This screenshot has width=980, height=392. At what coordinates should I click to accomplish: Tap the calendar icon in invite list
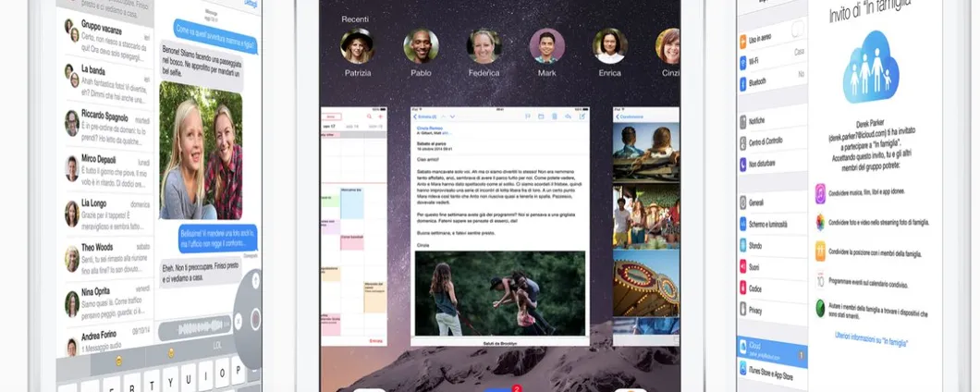(x=821, y=279)
